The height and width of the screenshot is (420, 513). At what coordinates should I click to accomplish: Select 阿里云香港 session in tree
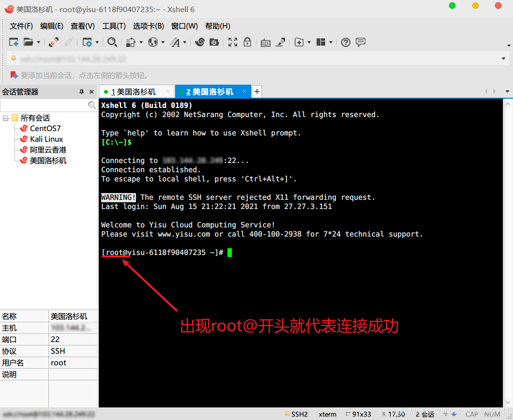[48, 150]
